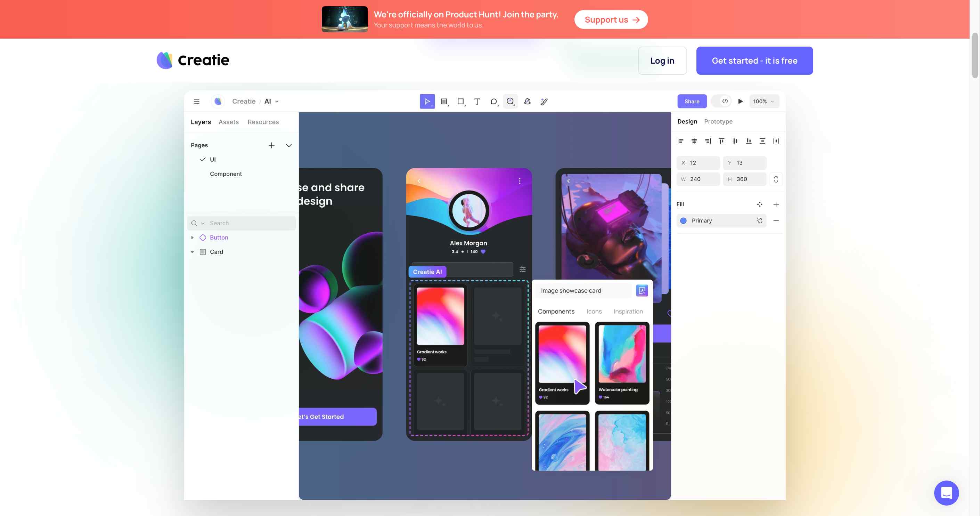
Task: Click the Primary fill color swatch
Action: pyautogui.click(x=683, y=221)
